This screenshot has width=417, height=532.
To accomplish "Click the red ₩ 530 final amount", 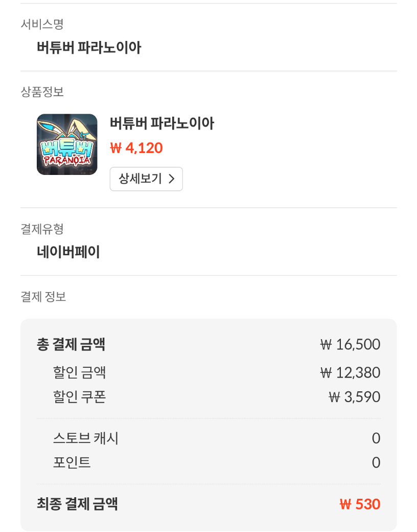I will coord(360,504).
